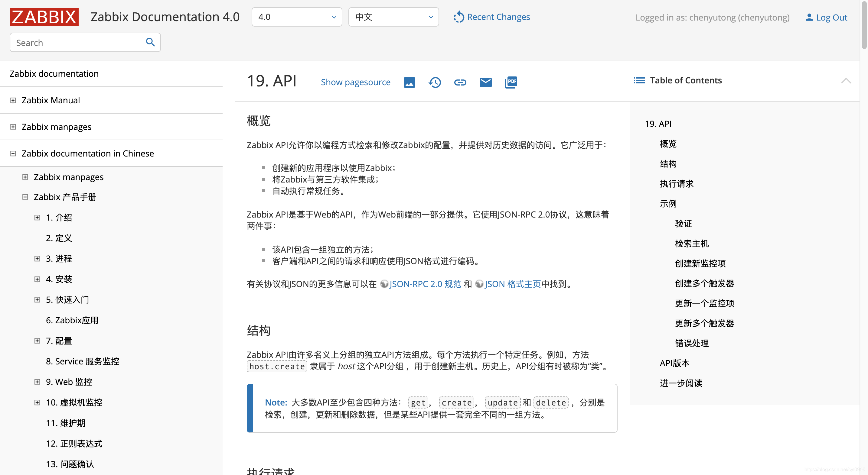Jump to API版本 in contents
The width and height of the screenshot is (868, 475).
(x=674, y=363)
